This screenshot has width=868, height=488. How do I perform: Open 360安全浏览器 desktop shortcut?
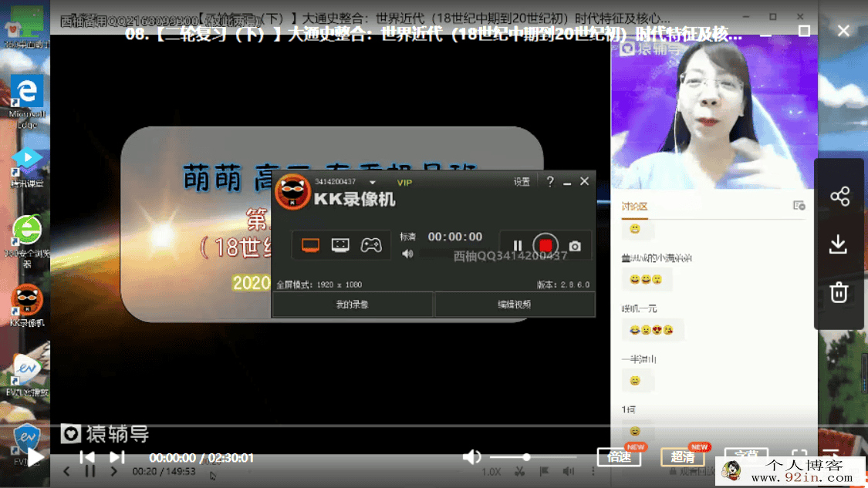coord(26,241)
